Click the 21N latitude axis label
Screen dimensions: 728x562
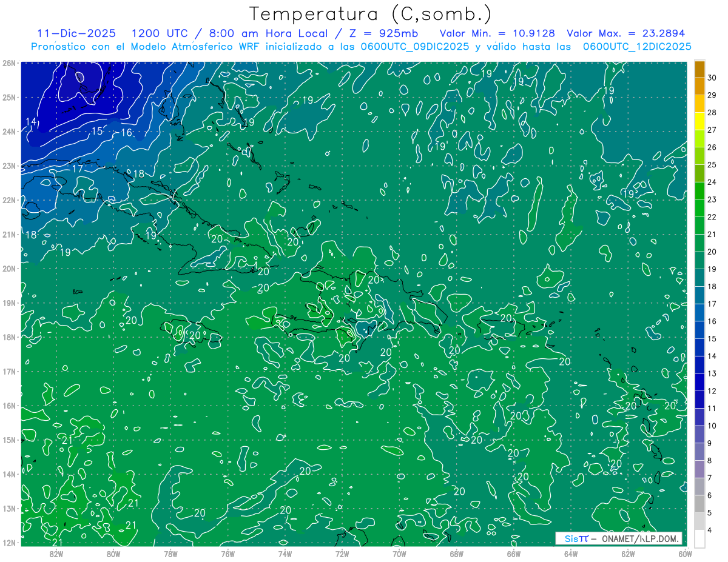click(x=9, y=234)
